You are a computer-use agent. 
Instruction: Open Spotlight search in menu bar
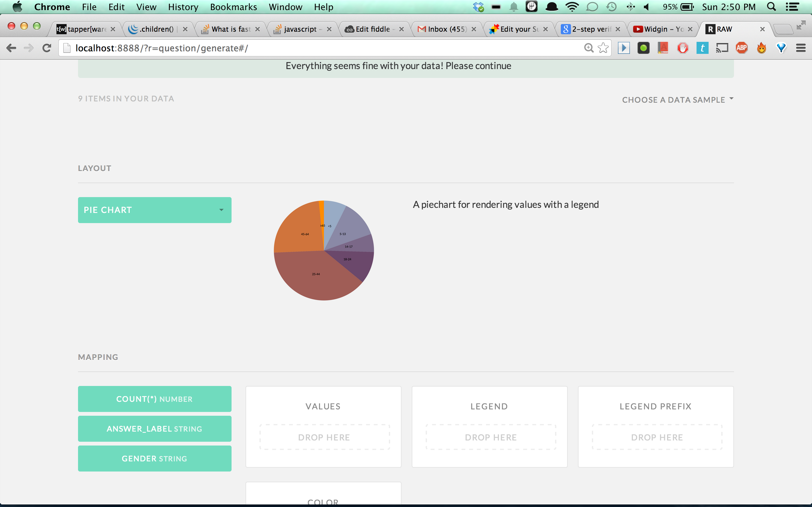point(771,7)
